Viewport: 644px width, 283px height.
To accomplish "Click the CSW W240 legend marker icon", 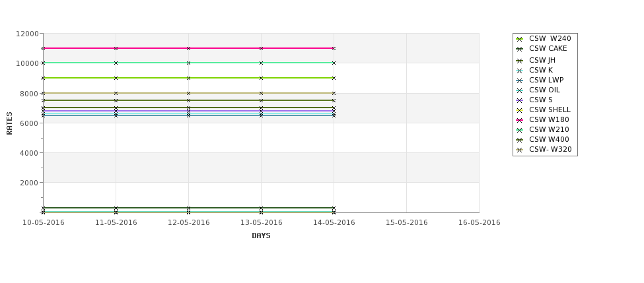I will (x=520, y=39).
